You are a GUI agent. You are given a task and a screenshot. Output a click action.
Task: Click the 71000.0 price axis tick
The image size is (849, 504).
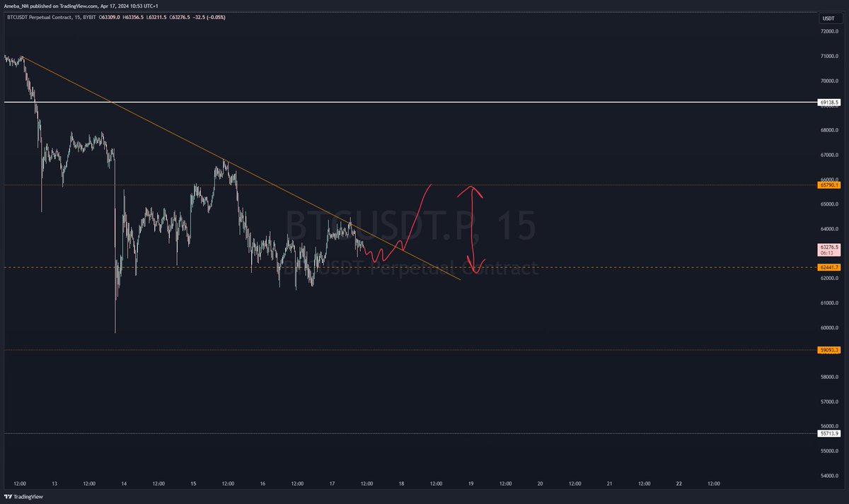click(x=829, y=57)
